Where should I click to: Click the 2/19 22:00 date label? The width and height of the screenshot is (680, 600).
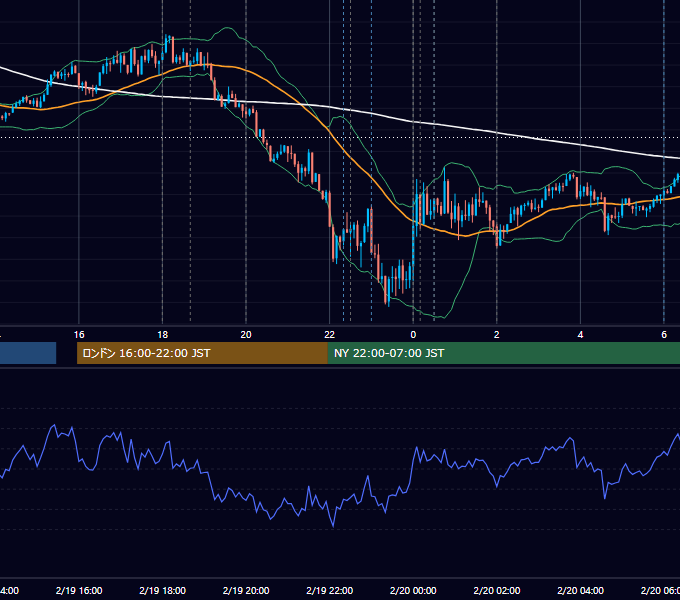pyautogui.click(x=330, y=590)
